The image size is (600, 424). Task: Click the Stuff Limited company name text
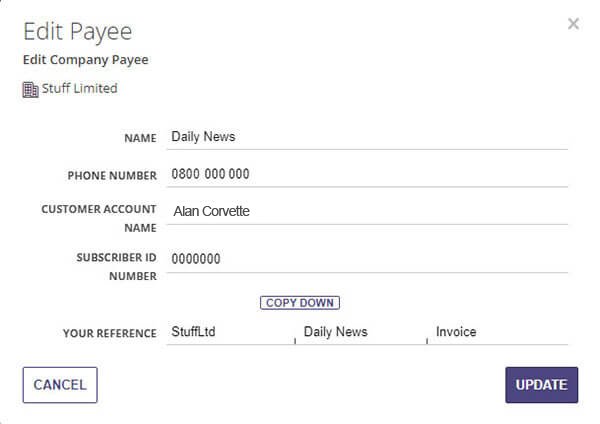click(79, 88)
